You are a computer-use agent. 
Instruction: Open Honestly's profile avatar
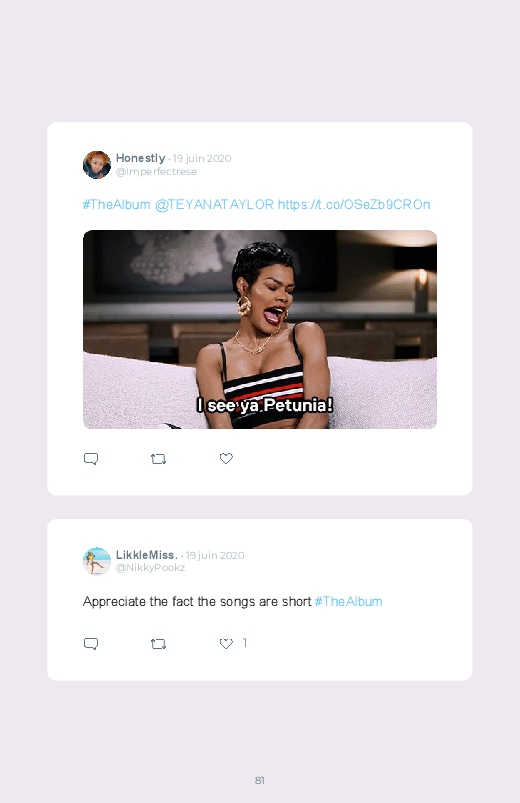[x=97, y=164]
